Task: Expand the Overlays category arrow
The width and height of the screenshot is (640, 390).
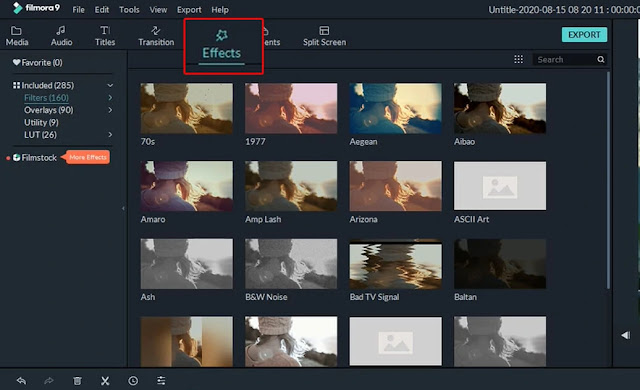Action: tap(110, 110)
